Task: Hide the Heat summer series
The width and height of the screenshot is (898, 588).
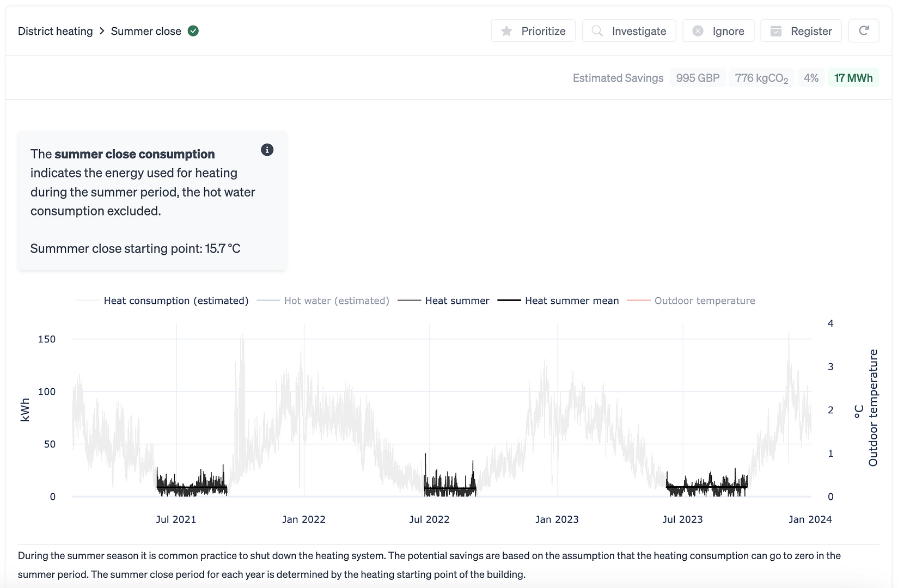Action: [457, 301]
